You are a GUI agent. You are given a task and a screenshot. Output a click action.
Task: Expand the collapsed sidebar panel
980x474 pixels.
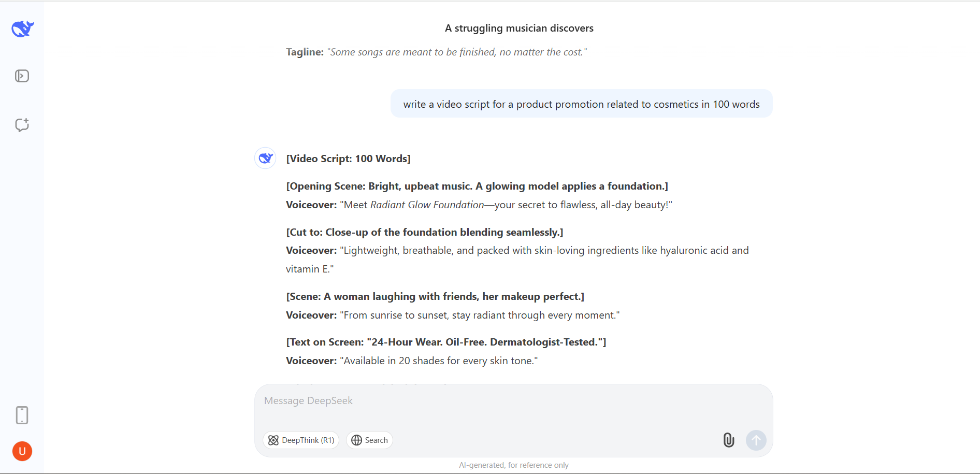(22, 76)
